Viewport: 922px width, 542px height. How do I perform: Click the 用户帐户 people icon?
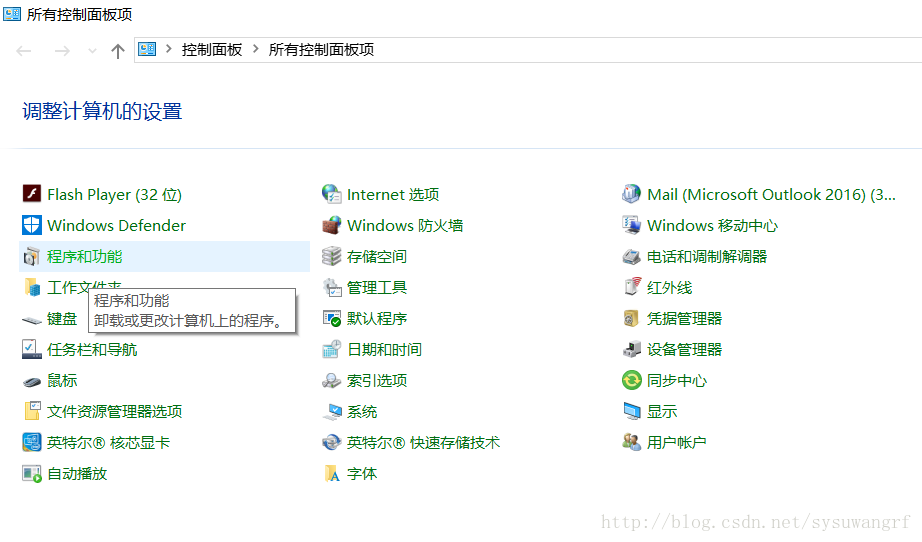632,442
